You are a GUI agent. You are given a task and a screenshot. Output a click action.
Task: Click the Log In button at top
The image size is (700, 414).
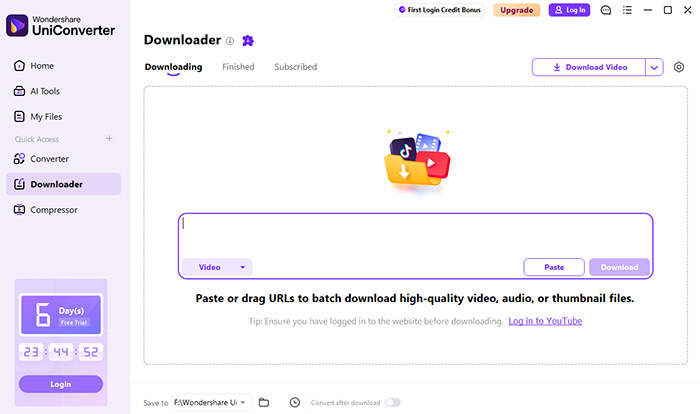tap(569, 10)
